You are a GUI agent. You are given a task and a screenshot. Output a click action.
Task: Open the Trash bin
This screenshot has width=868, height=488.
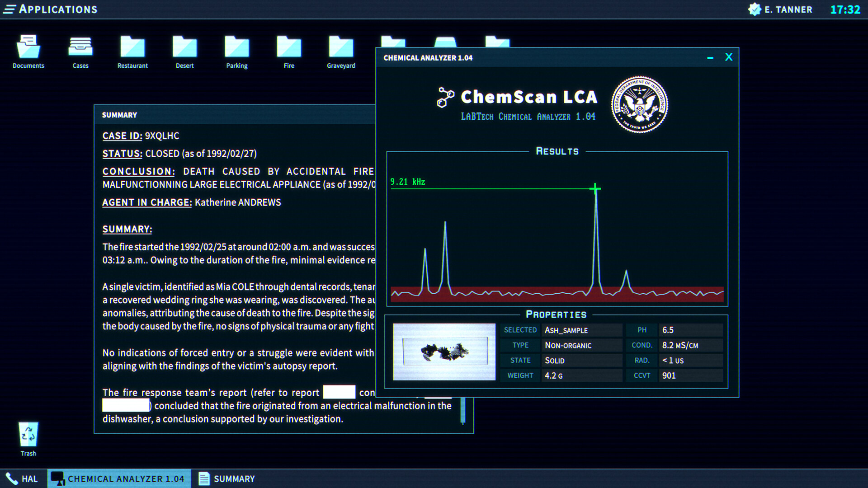[x=28, y=434]
